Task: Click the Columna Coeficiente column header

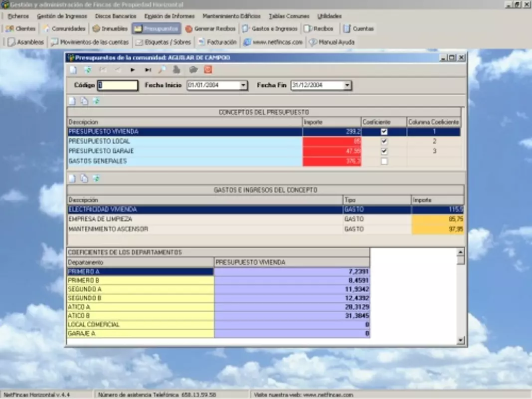Action: tap(434, 122)
